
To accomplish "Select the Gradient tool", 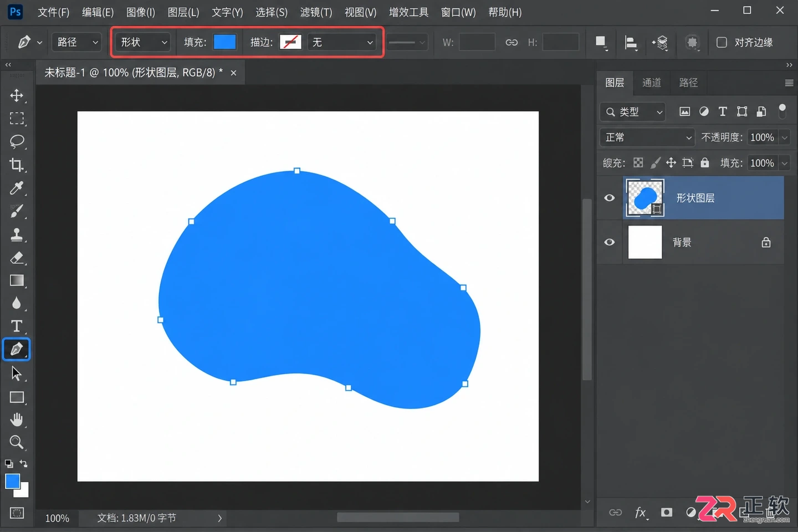I will click(17, 280).
